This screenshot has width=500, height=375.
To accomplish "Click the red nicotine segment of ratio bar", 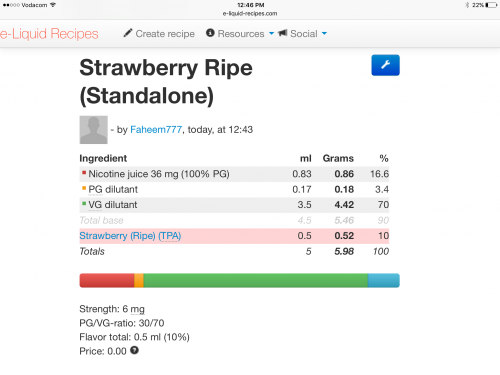I will (x=107, y=280).
